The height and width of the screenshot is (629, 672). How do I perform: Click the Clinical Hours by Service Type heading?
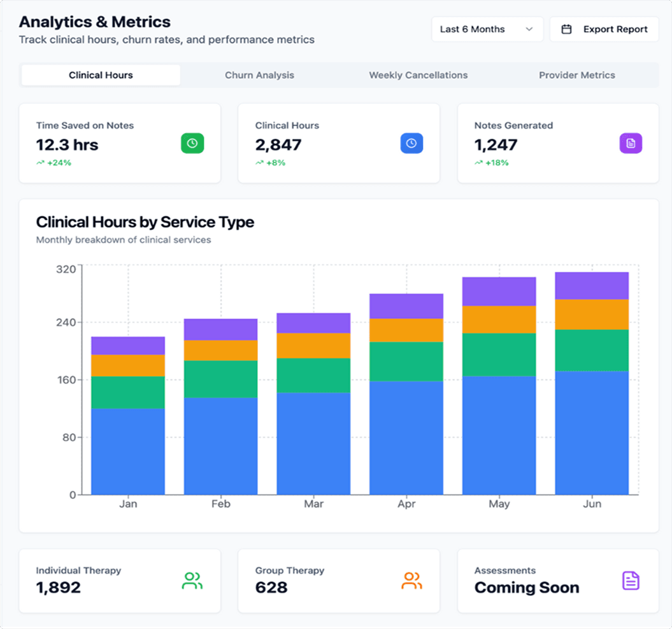pos(145,222)
